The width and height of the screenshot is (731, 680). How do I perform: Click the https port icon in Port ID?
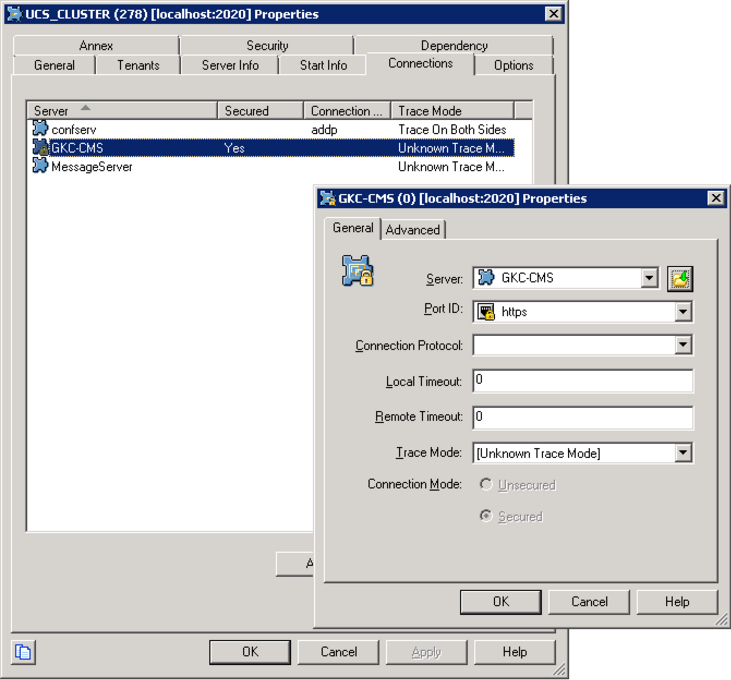pos(487,312)
